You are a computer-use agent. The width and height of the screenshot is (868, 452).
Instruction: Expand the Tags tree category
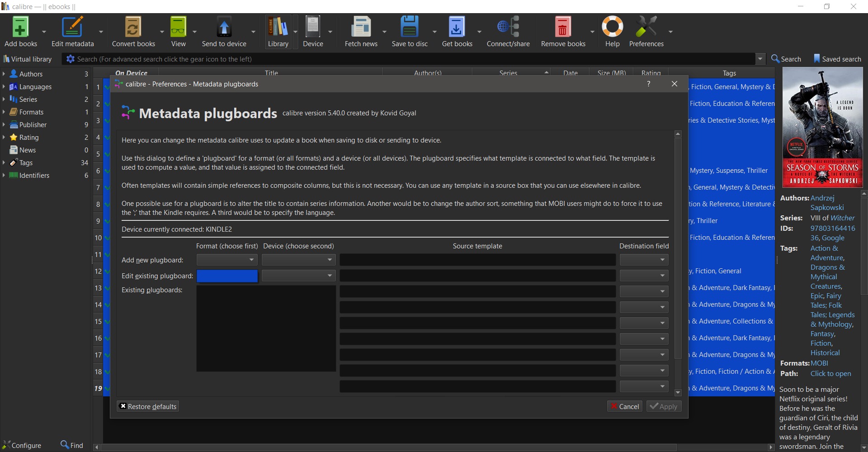[x=4, y=162]
